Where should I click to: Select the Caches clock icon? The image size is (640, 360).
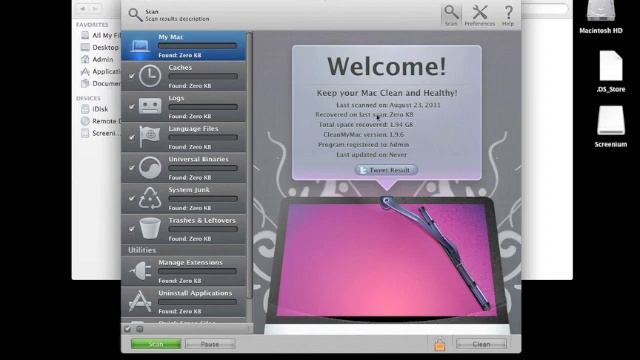150,76
